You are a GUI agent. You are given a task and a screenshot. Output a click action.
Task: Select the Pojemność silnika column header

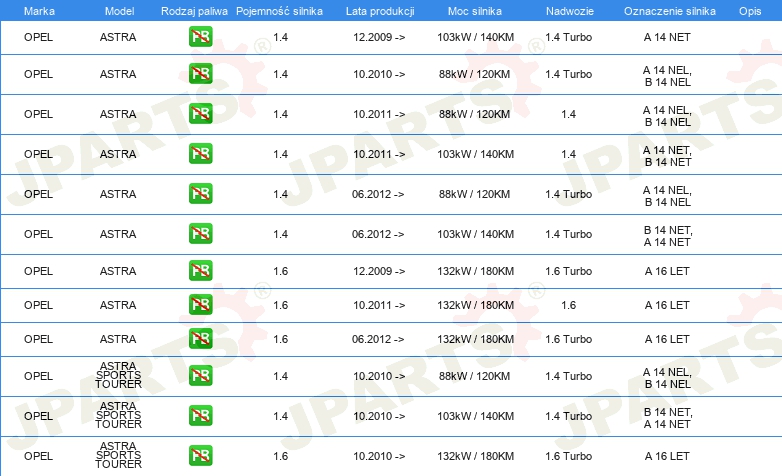pyautogui.click(x=279, y=11)
